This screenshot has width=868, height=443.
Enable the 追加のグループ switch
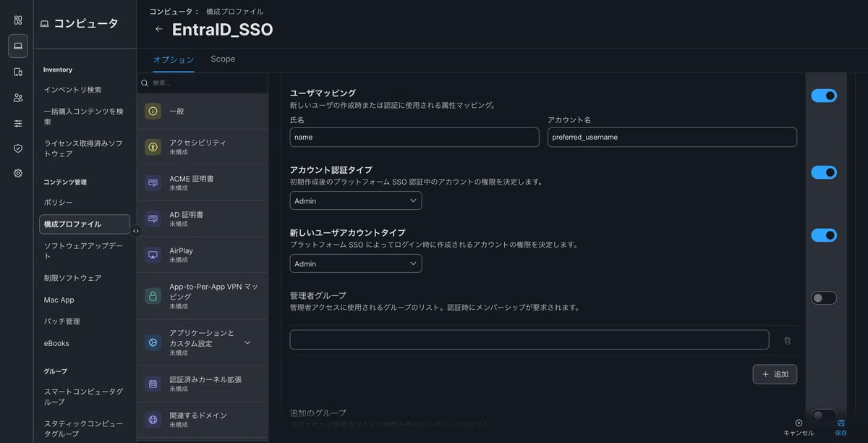coord(824,415)
